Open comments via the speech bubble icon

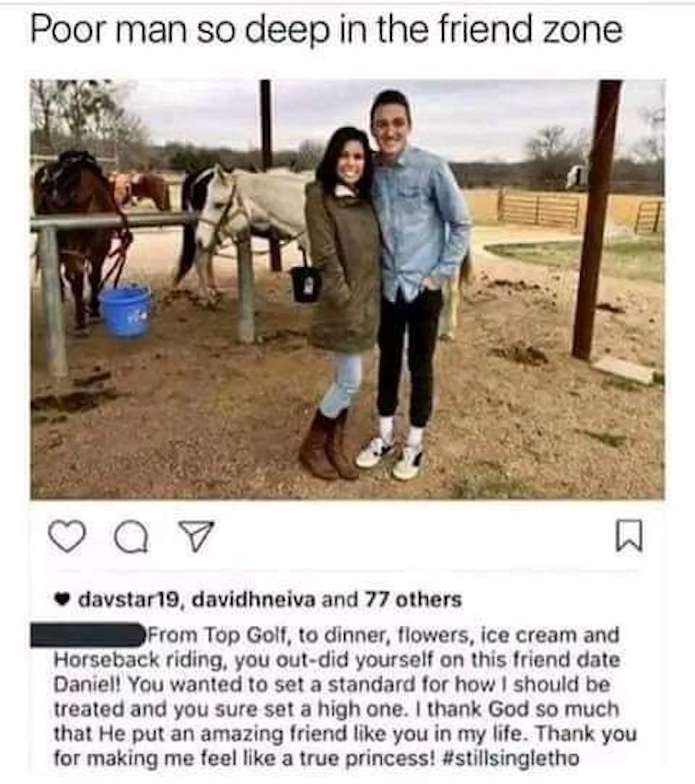tap(131, 536)
